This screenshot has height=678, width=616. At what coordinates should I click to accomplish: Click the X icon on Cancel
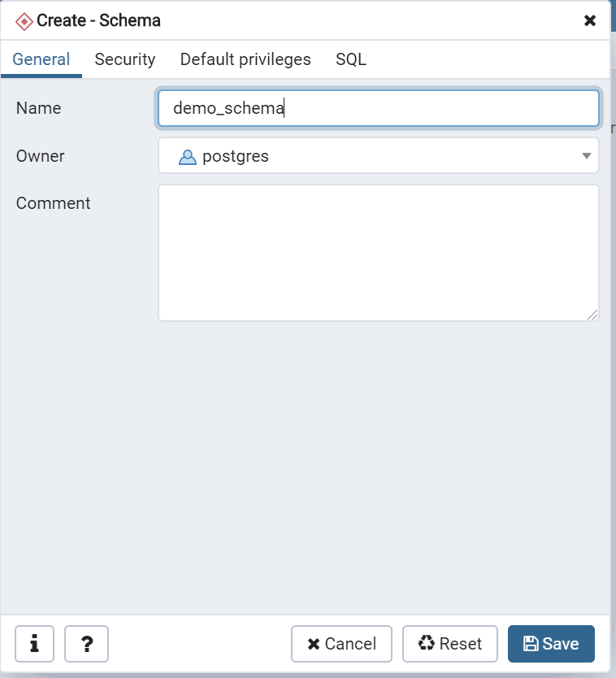pyautogui.click(x=314, y=645)
